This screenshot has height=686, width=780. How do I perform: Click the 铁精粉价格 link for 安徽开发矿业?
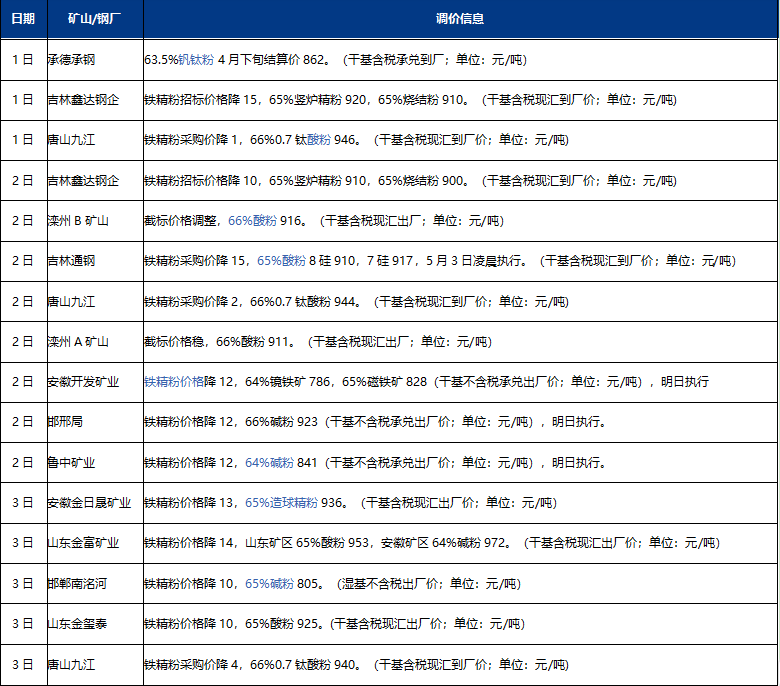coord(173,382)
